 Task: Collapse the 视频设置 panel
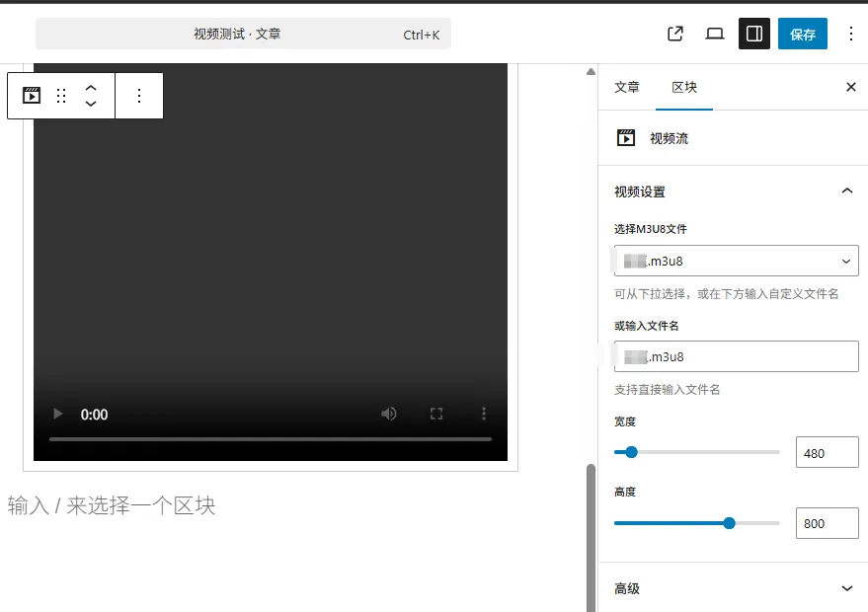pos(846,191)
